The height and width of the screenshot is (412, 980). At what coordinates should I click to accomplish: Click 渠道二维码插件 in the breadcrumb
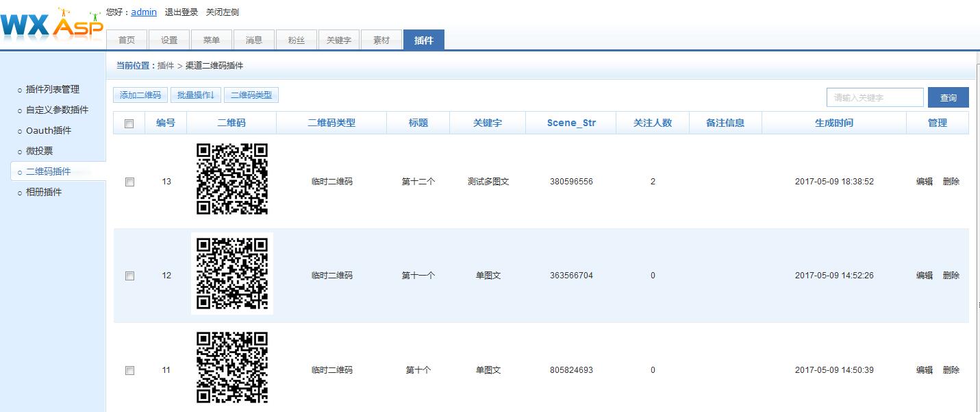(214, 66)
